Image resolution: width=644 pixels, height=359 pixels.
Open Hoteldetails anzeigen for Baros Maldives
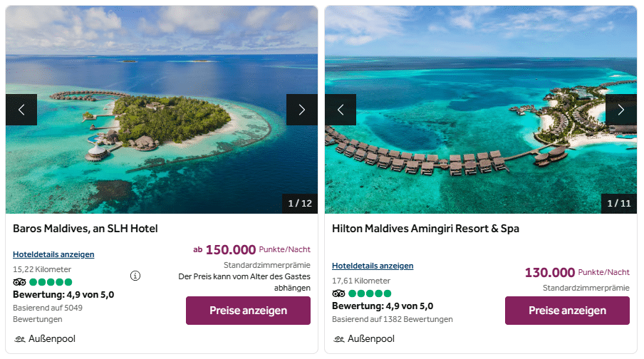(53, 254)
